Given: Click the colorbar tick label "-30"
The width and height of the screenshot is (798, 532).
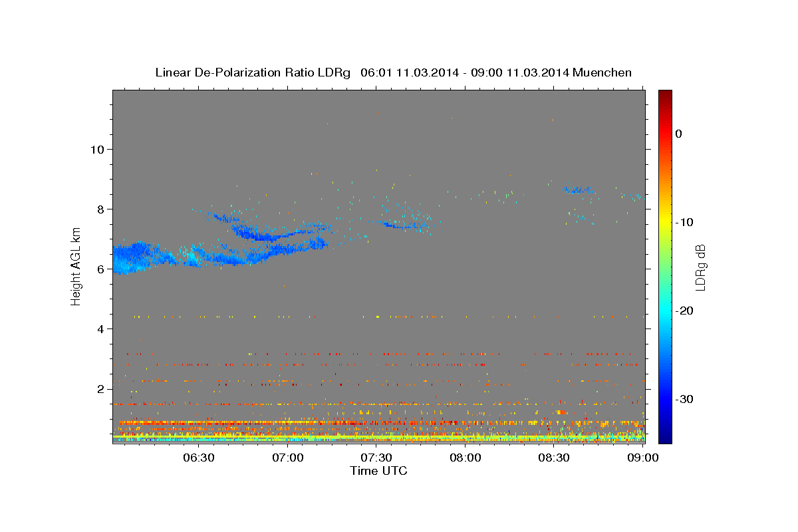Looking at the screenshot, I should (x=685, y=399).
